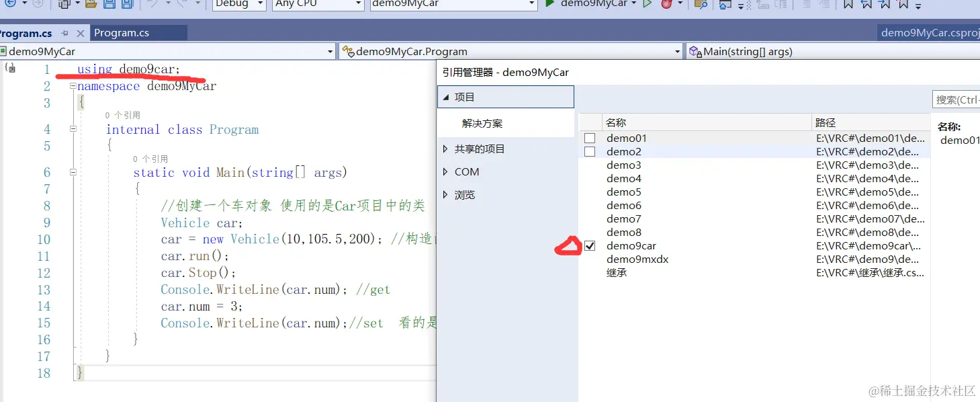980x402 pixels.
Task: Click the Save All disks icon
Action: [x=127, y=3]
